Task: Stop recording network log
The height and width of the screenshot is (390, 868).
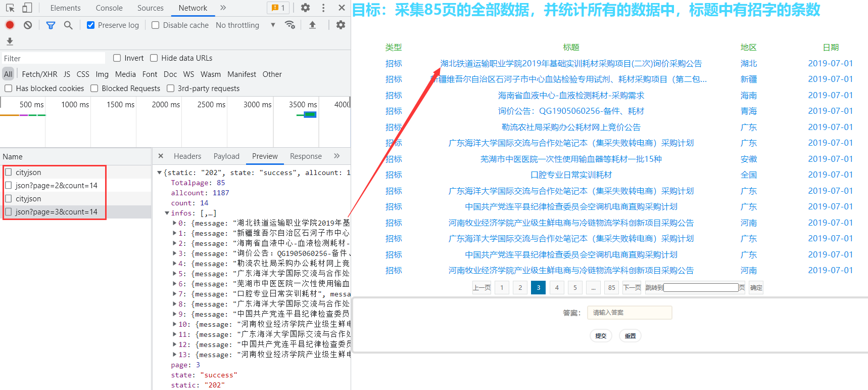Action: pos(10,25)
